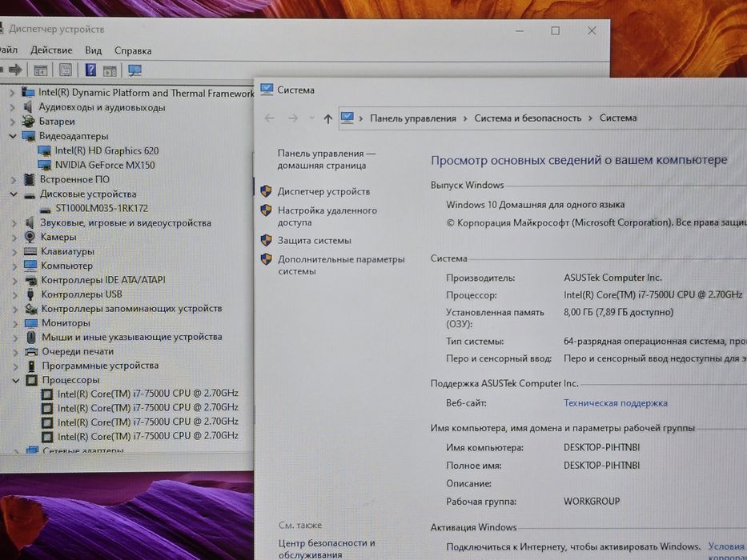Viewport: 747px width, 560px height.
Task: Click the shield icon next to Защита системы
Action: coord(267,240)
